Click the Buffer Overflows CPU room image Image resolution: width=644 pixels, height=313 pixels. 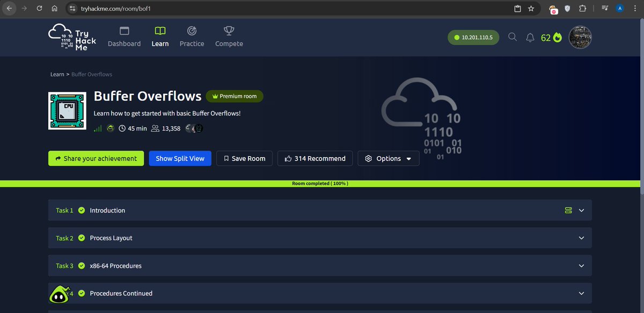(x=67, y=111)
